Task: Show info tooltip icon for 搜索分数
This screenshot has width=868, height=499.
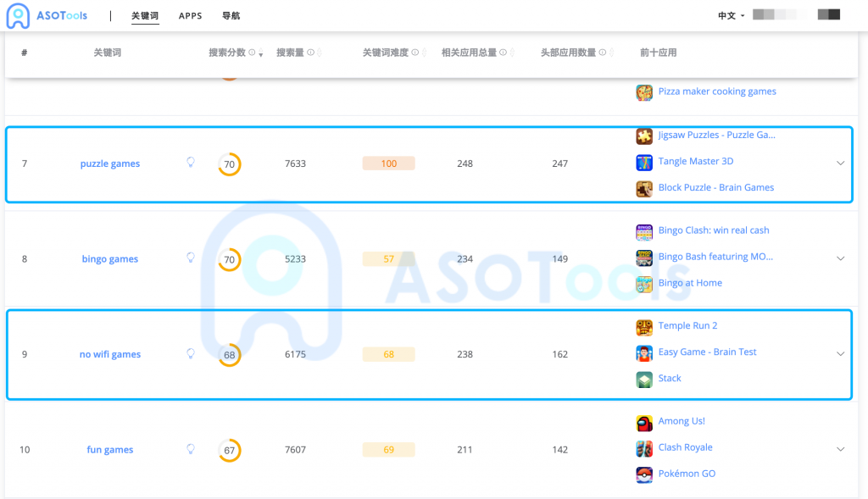Action: tap(252, 53)
